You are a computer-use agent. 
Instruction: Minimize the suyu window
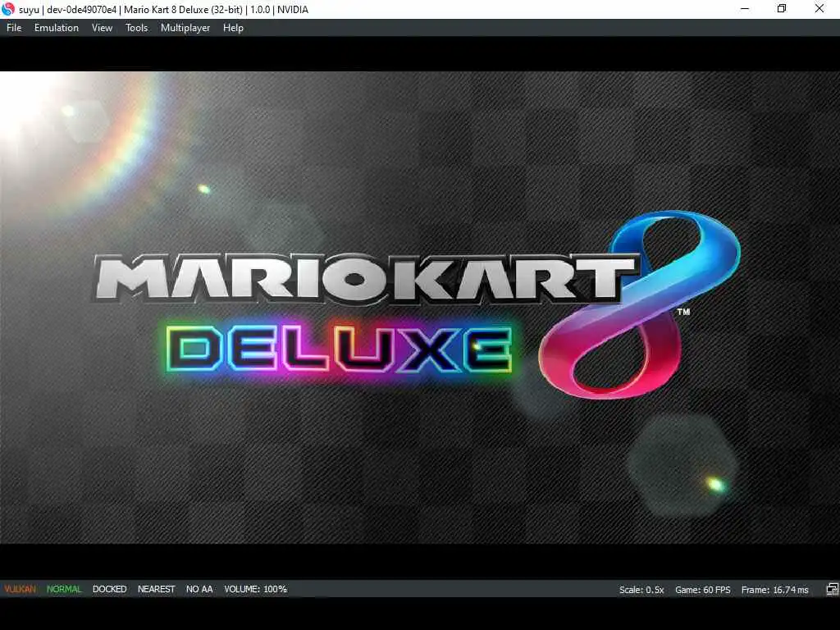coord(745,9)
